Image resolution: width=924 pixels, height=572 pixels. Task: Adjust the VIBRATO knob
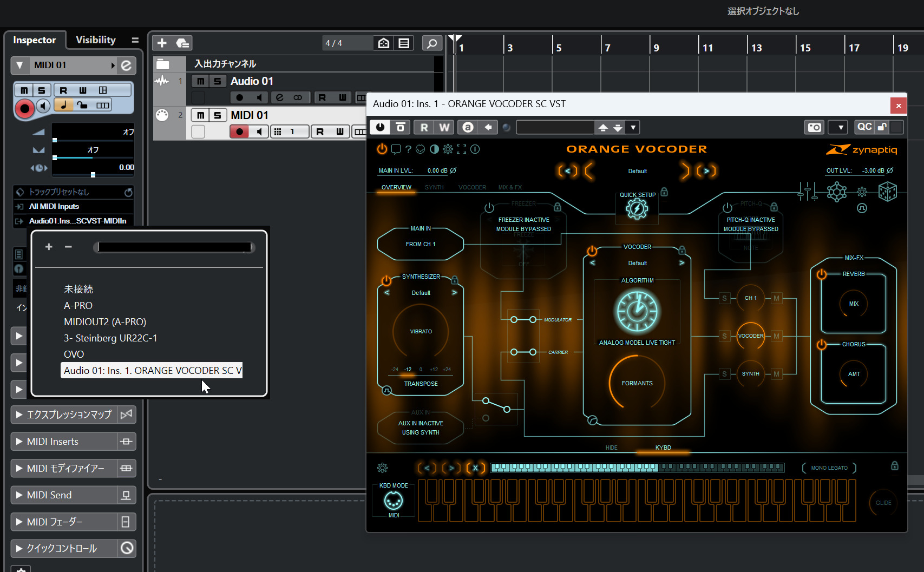(x=421, y=331)
